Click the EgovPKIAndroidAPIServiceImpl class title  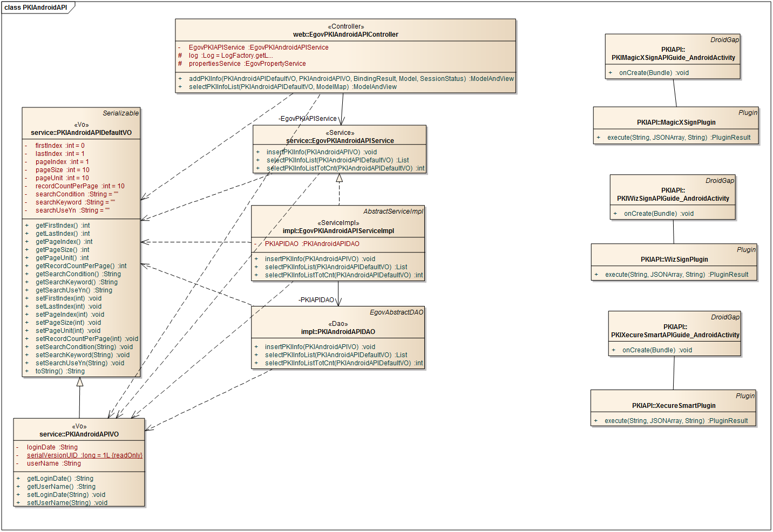[x=338, y=231]
